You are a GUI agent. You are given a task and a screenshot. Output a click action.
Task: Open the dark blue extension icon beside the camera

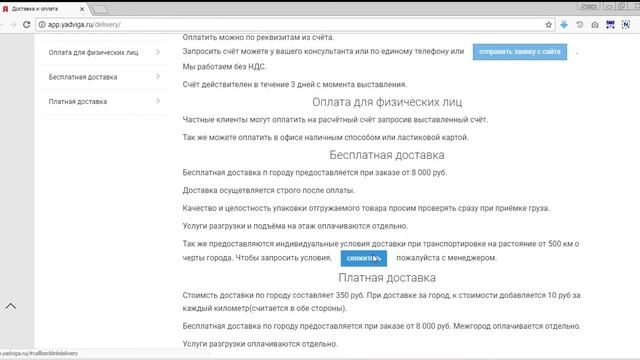[x=610, y=24]
